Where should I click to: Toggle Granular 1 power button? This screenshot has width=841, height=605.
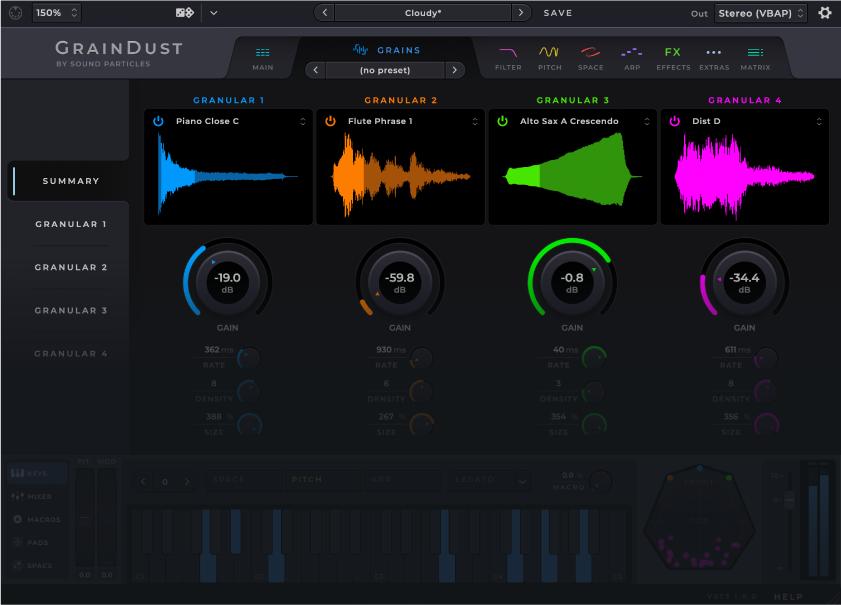tap(158, 121)
